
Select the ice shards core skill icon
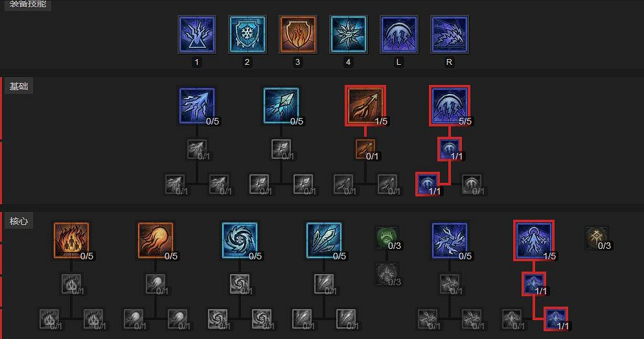click(324, 240)
